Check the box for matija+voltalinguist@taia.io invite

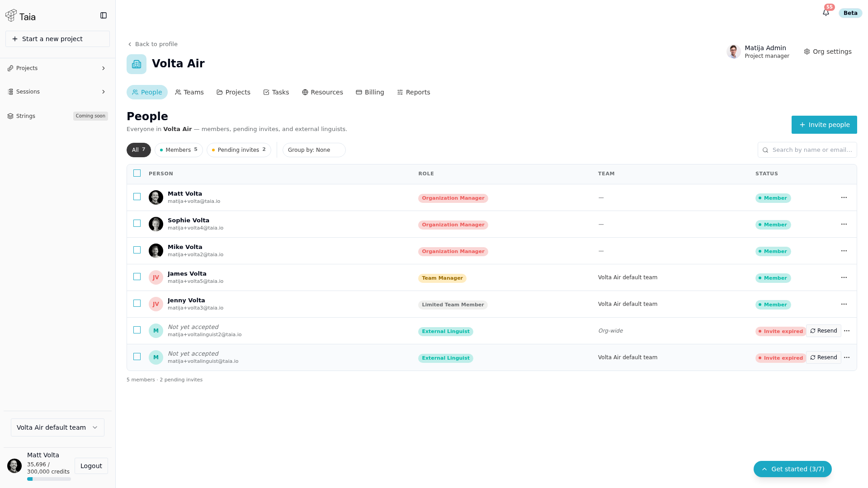tap(137, 357)
